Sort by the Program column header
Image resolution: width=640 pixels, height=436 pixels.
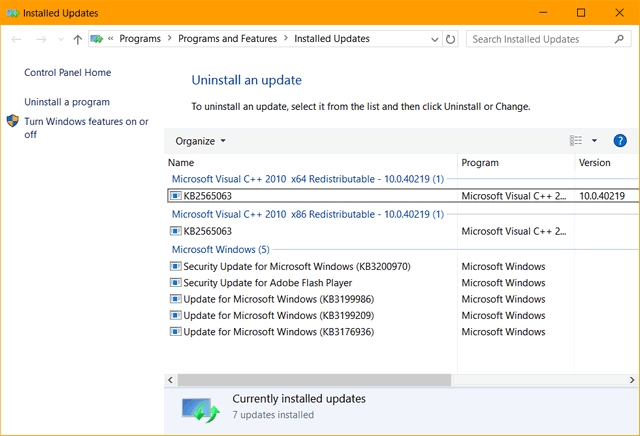coord(480,162)
